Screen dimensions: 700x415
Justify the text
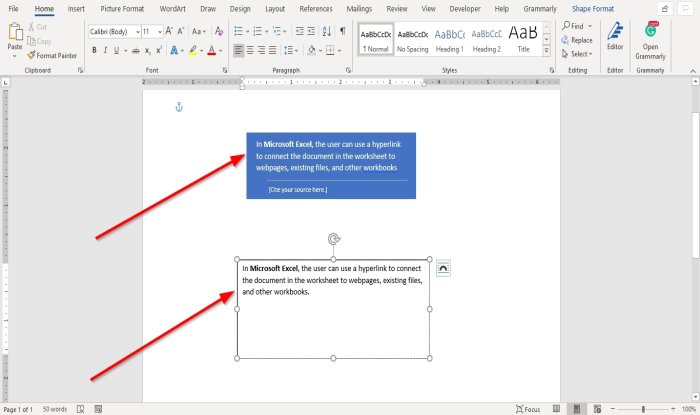(x=272, y=50)
